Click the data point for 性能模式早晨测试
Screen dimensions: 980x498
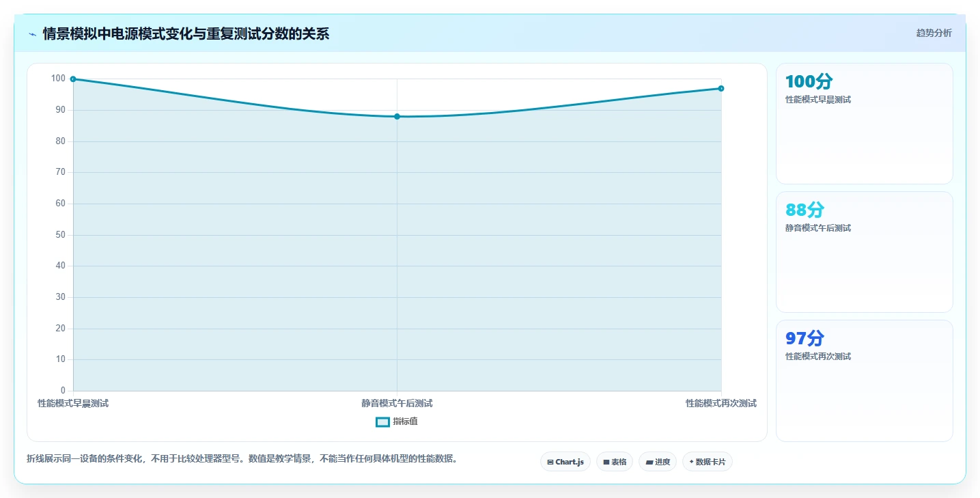[x=73, y=79]
